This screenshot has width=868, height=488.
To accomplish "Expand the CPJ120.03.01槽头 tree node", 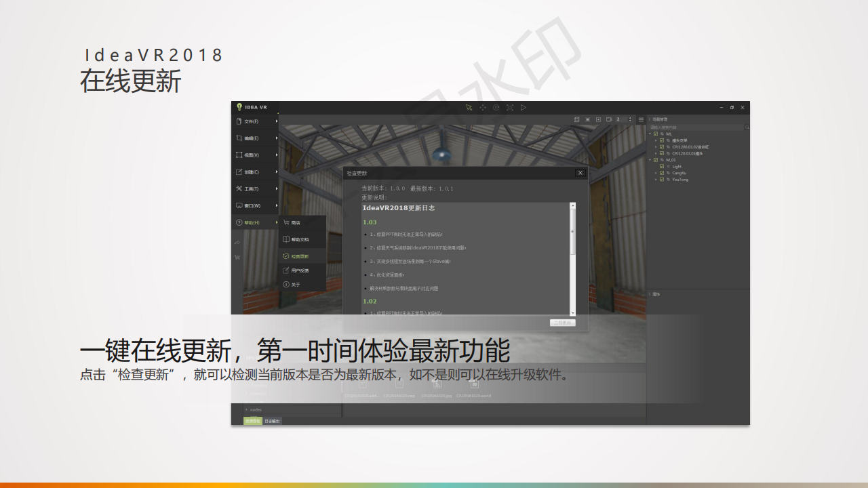I will click(656, 153).
